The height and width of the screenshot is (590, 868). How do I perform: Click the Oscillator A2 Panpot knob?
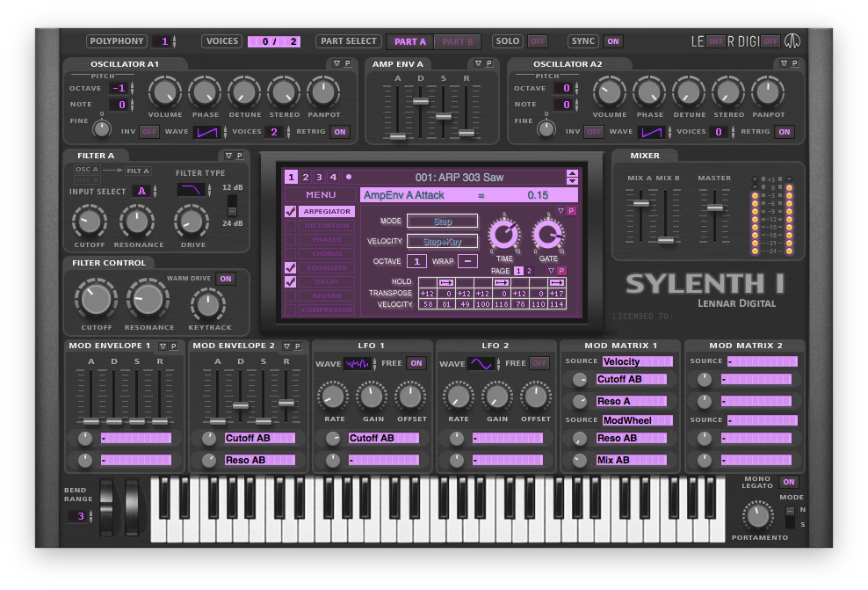(768, 92)
